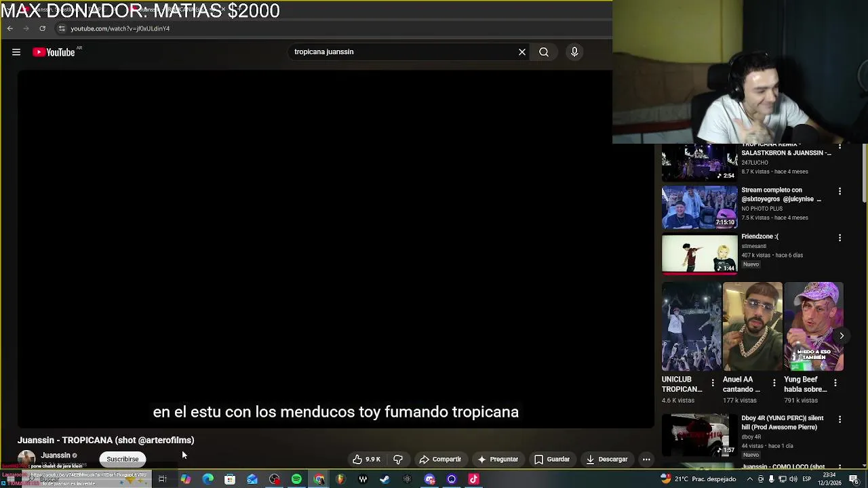Change ESP keyboard language
868x488 pixels.
pyautogui.click(x=807, y=479)
